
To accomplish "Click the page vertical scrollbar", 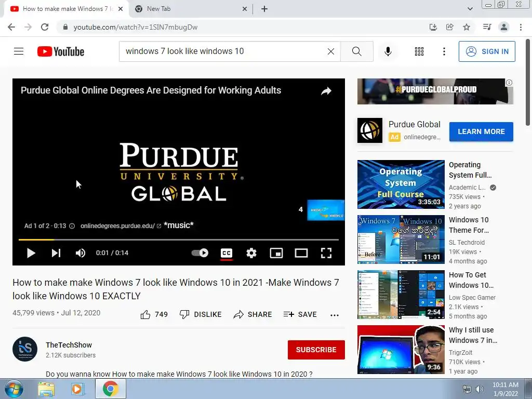I will [528, 83].
